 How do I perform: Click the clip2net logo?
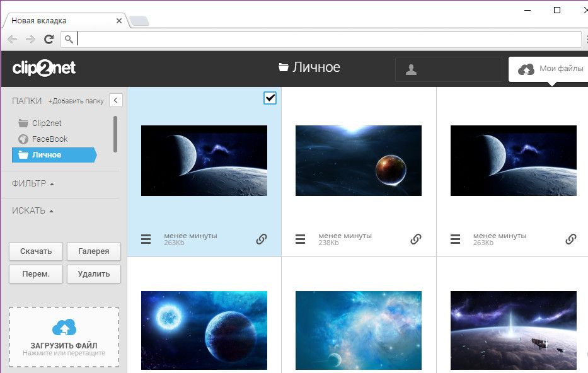click(44, 68)
